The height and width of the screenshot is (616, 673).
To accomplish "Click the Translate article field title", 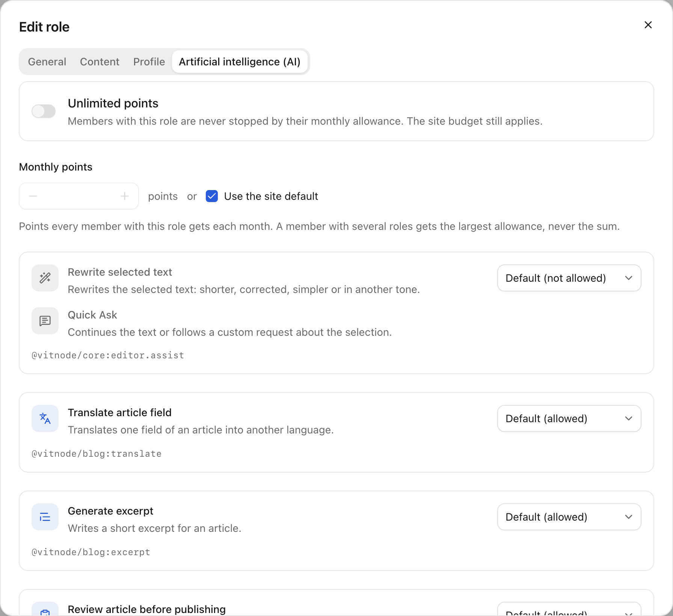I will point(119,412).
